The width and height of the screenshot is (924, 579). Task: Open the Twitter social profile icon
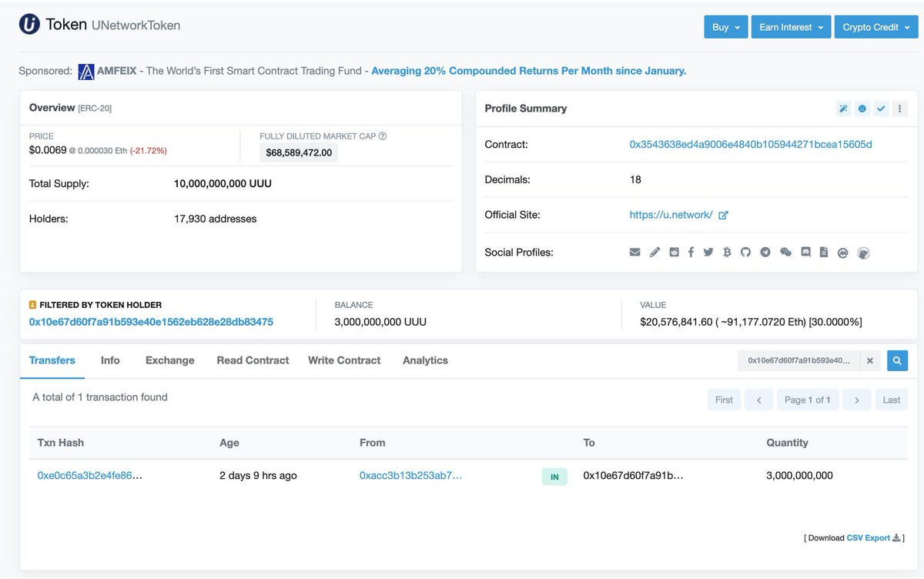click(x=708, y=252)
